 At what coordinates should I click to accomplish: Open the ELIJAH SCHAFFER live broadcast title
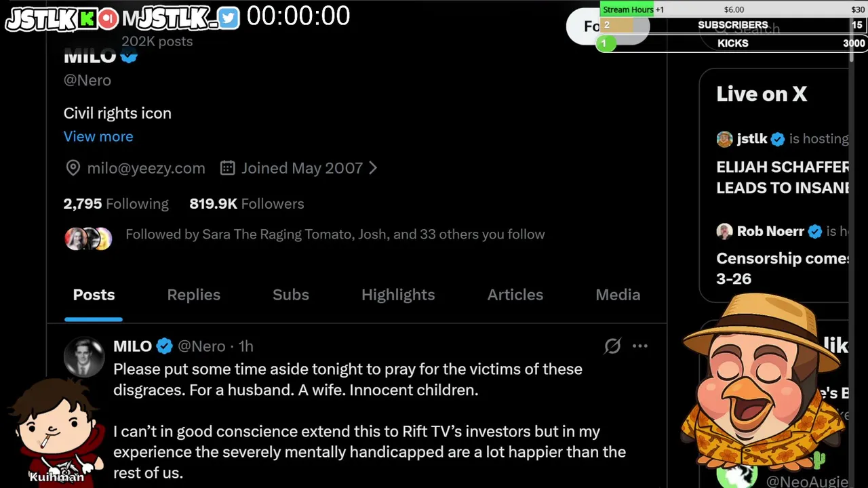click(783, 178)
